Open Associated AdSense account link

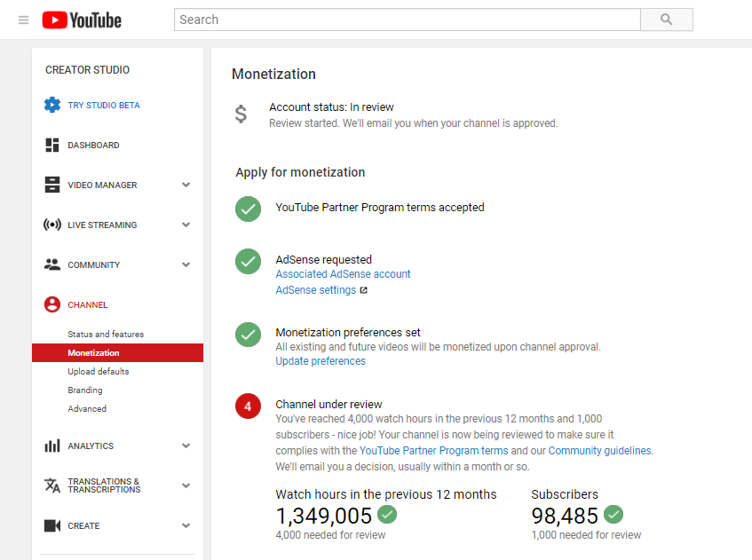(343, 274)
